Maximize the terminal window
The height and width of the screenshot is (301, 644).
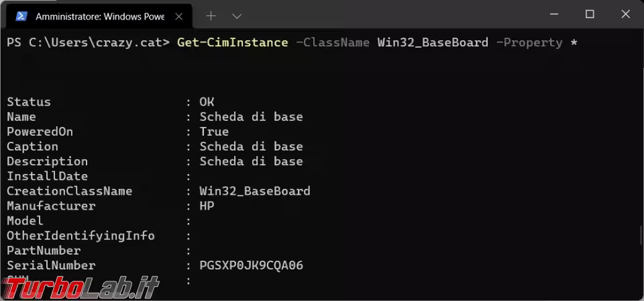590,14
